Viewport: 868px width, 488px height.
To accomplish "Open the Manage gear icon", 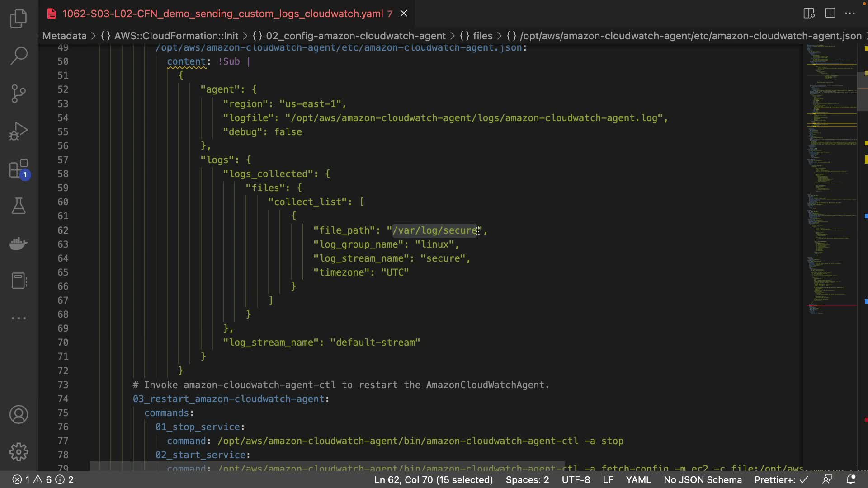I will (19, 452).
